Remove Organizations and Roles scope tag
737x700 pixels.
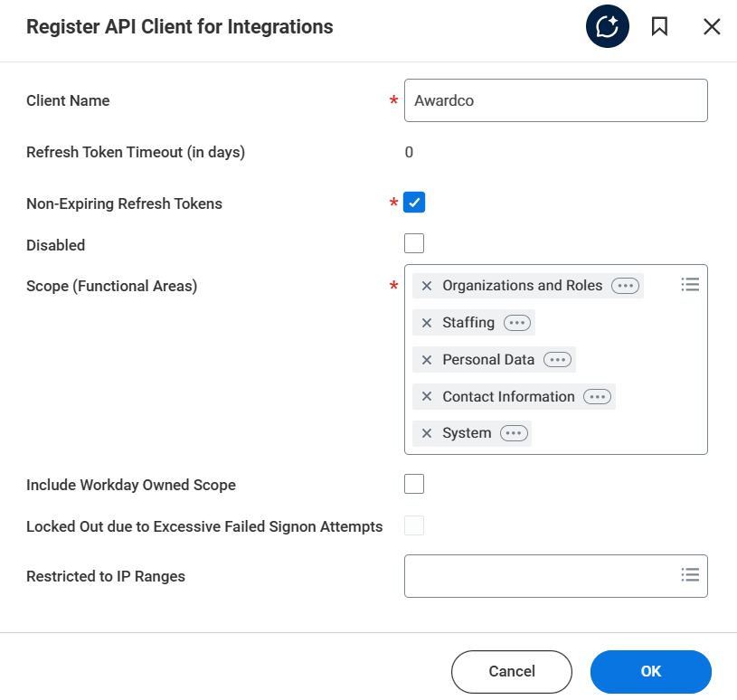427,286
